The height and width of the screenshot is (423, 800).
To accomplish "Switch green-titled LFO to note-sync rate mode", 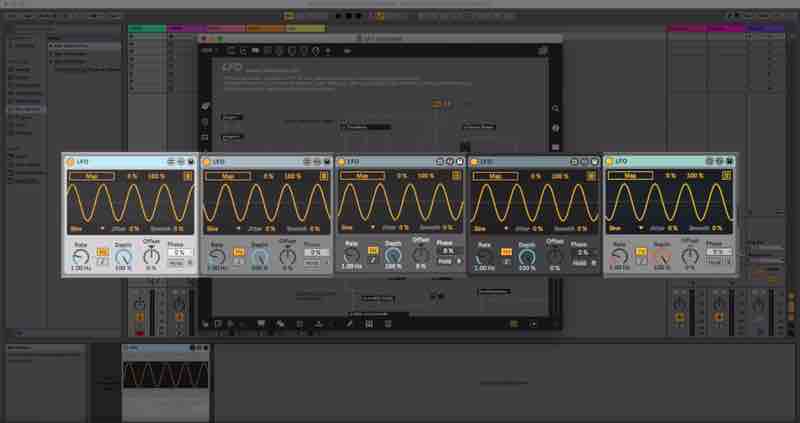I will click(x=641, y=261).
